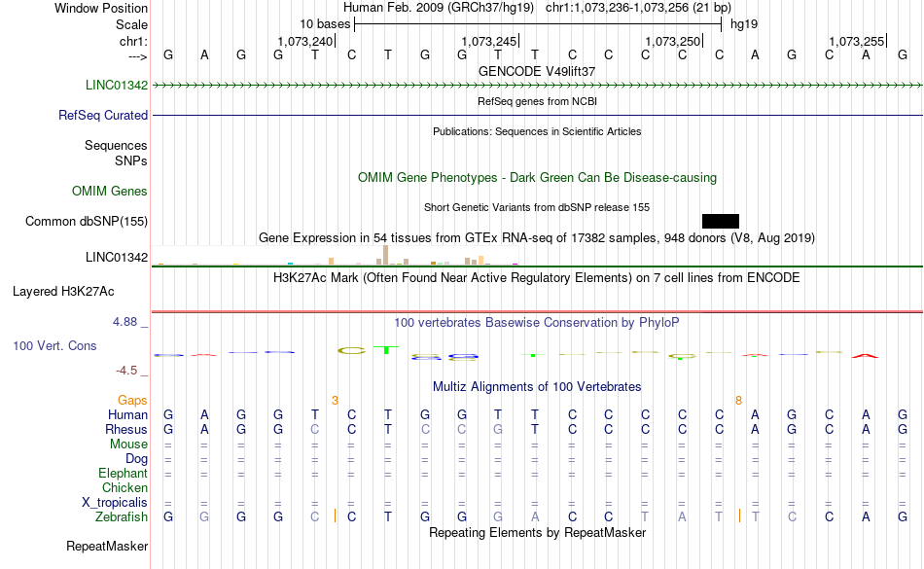This screenshot has height=569, width=924.
Task: Click the green OMIM Gene Phenotypes title
Action: coord(537,177)
